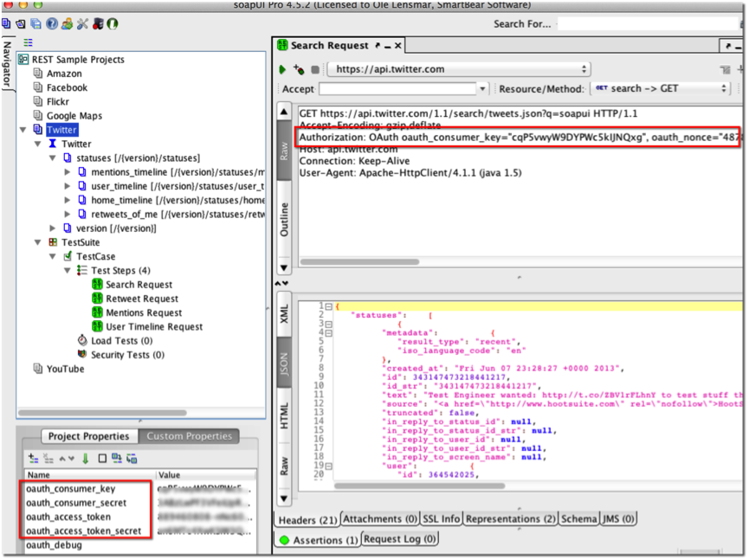Expand the mentions_timeline resource
Viewport: 749px width, 560px height.
pyautogui.click(x=68, y=172)
